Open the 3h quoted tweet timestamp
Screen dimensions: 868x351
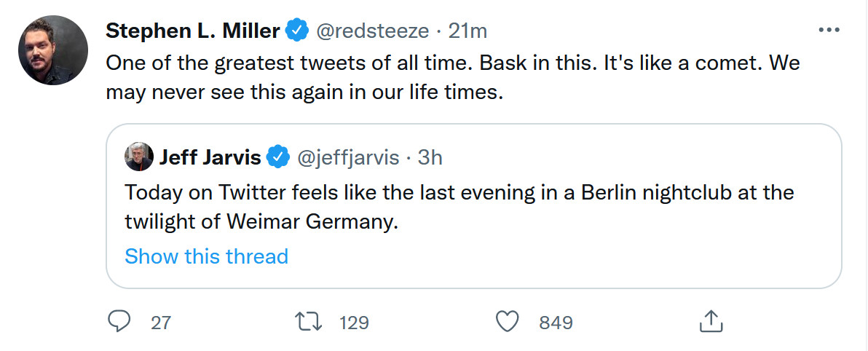point(430,156)
